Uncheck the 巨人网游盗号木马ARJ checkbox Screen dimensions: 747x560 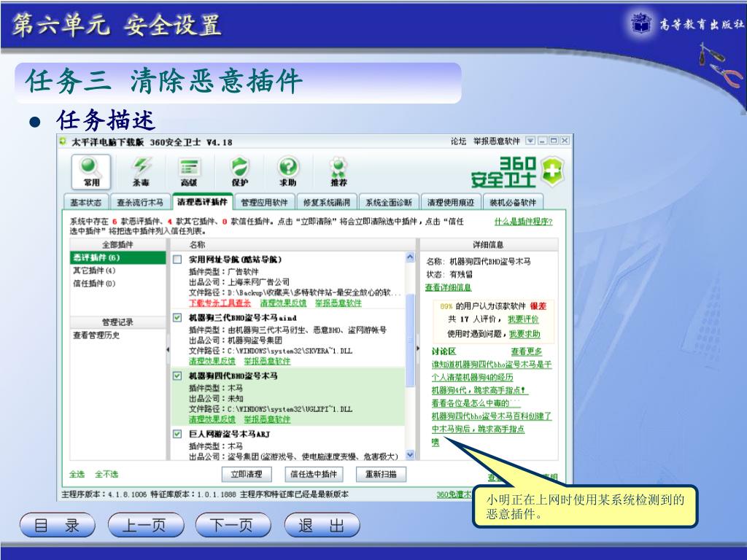(177, 434)
